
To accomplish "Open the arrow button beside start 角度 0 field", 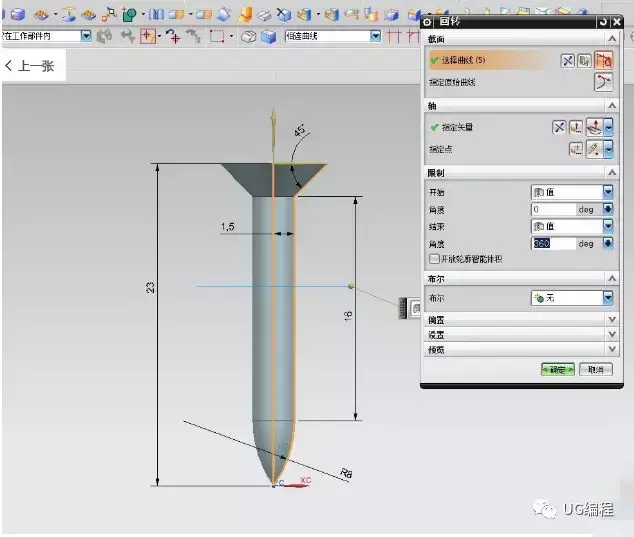I will pyautogui.click(x=608, y=209).
